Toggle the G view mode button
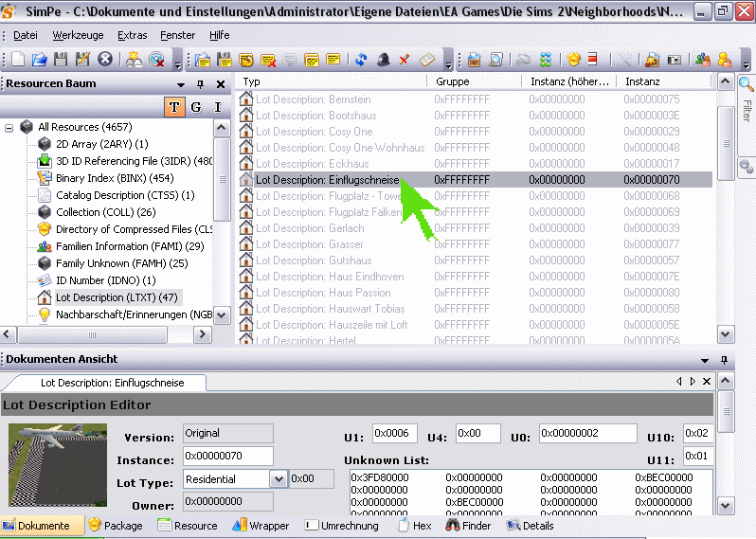Image resolution: width=756 pixels, height=539 pixels. pos(196,107)
